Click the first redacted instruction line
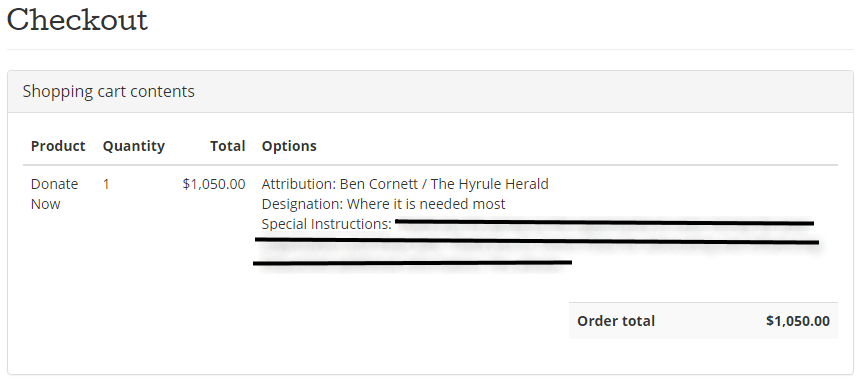864x388 pixels. [604, 223]
